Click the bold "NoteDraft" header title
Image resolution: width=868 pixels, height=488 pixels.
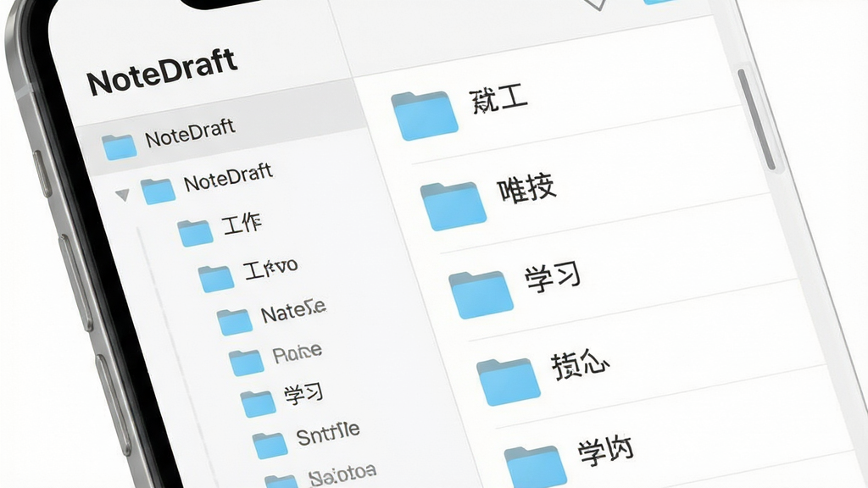click(163, 71)
